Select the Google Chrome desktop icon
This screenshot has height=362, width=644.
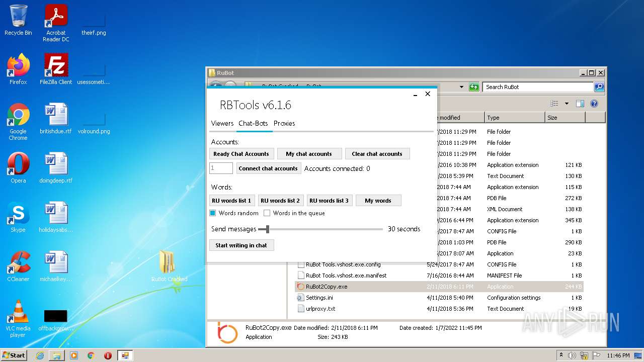(18, 121)
